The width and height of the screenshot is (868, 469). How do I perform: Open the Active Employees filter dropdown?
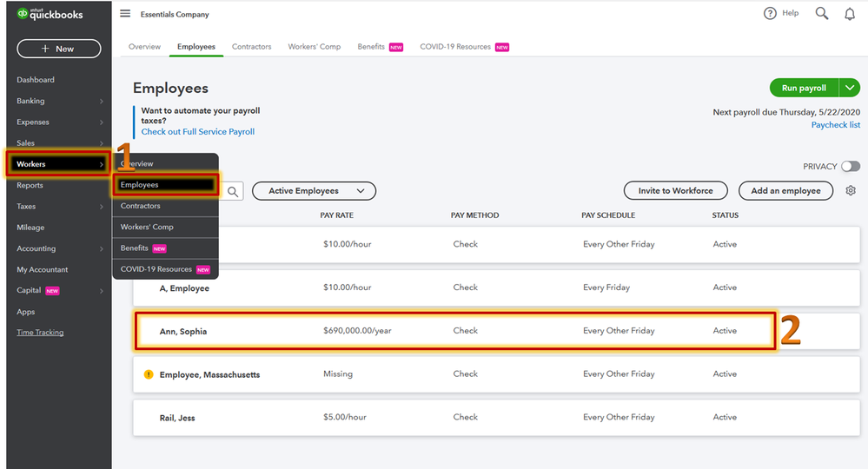click(x=314, y=191)
